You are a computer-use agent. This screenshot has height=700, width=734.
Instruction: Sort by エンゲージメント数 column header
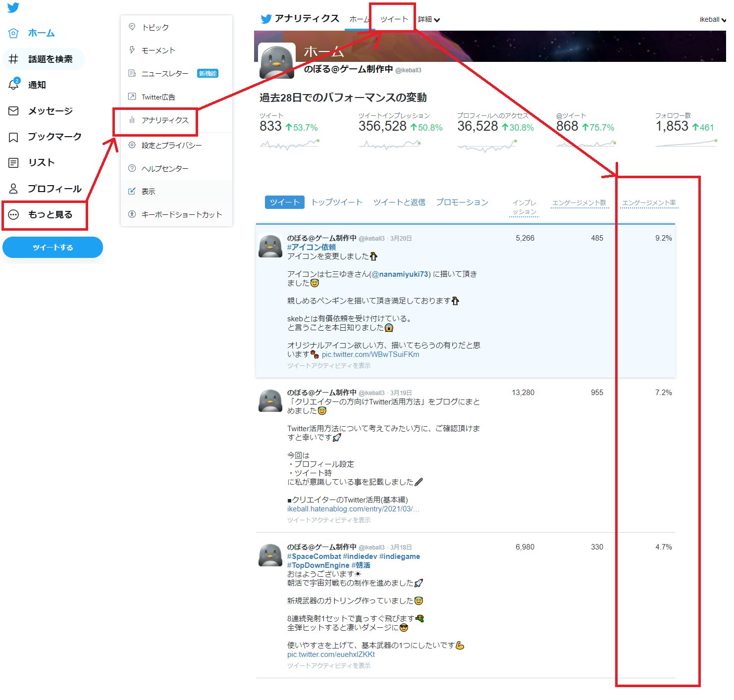click(x=579, y=203)
